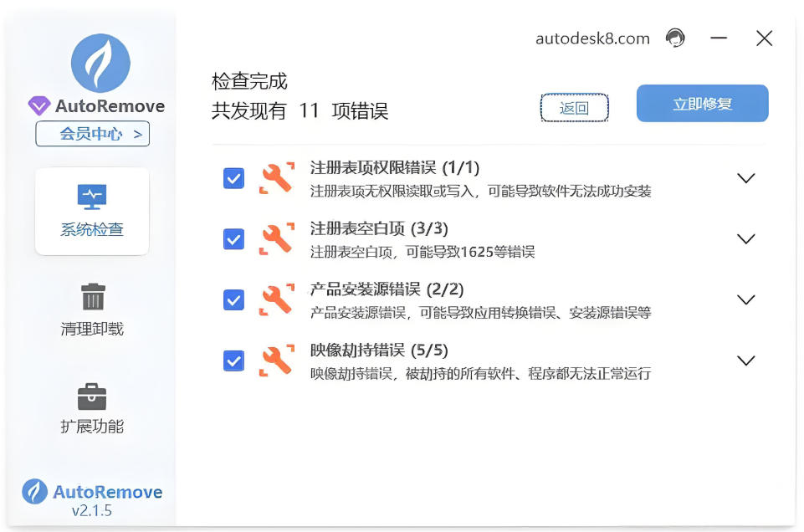
Task: Click the wrench icon beside 映像劫持错误
Action: [276, 361]
